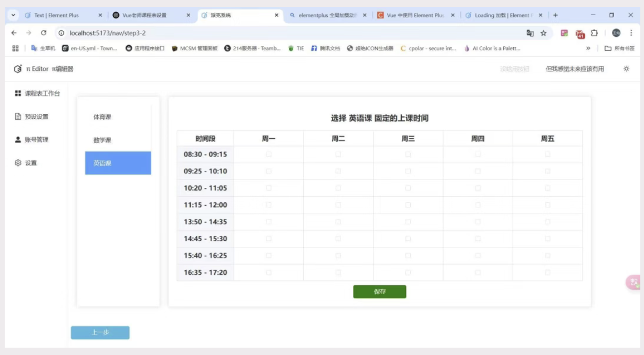Screen dimensions: 644x355
Task: Check 周一 at 14:45 - 15:30
Action: [x=268, y=238]
